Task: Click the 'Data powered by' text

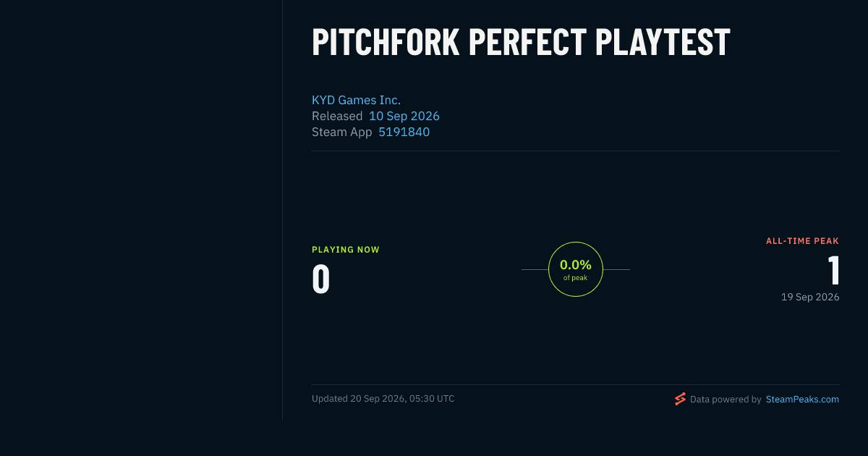Action: [x=726, y=399]
